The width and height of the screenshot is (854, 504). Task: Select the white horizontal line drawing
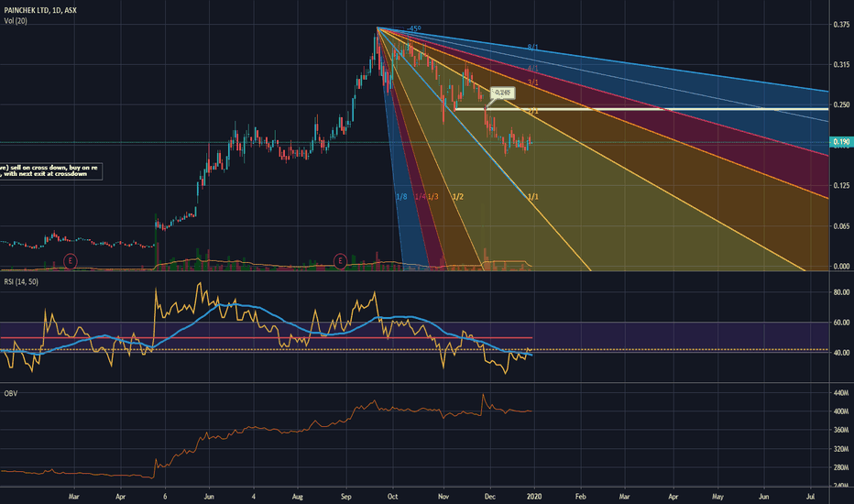point(641,110)
